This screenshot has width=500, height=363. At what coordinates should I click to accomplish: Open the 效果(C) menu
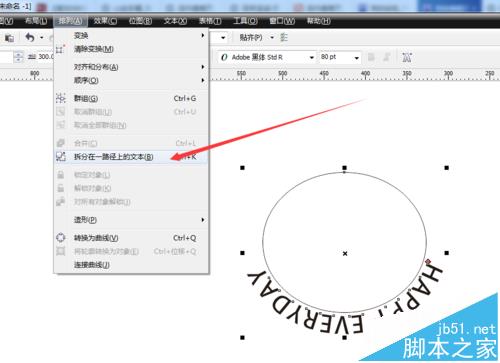105,21
